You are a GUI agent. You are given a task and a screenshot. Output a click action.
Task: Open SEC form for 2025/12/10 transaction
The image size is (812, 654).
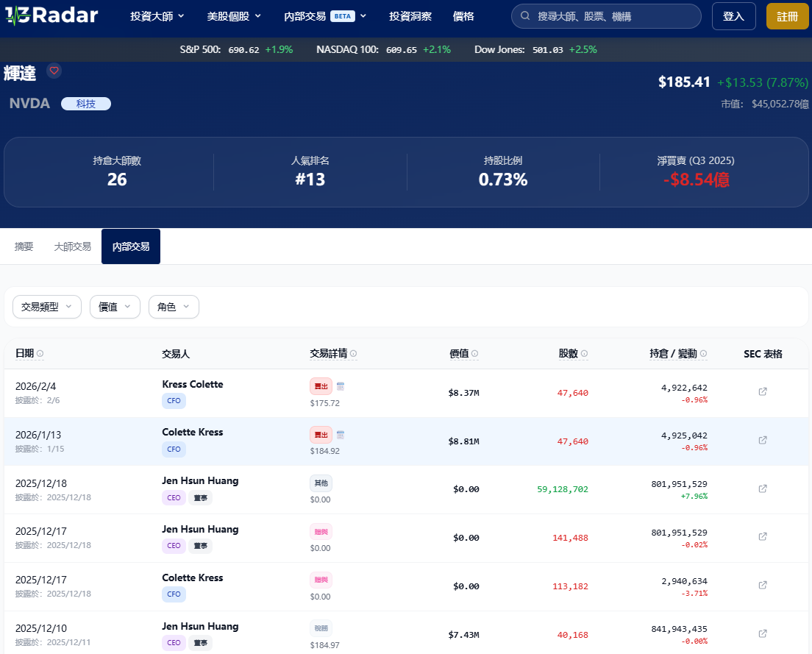[763, 634]
